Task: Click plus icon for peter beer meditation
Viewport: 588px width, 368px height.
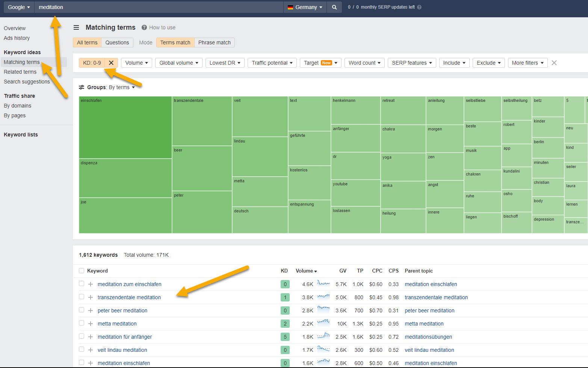Action: tap(91, 310)
